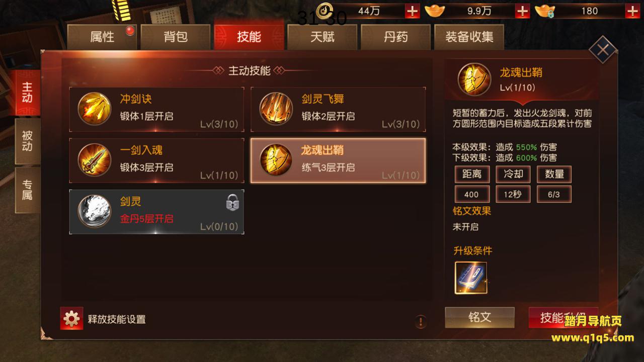Viewport: 644px width, 362px height.
Task: Open the 背包 tab
Action: point(176,37)
